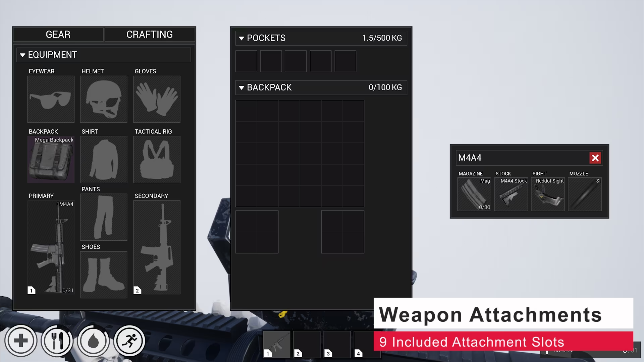Viewport: 644px width, 362px height.
Task: Collapse the POCKETS inventory section
Action: (243, 38)
